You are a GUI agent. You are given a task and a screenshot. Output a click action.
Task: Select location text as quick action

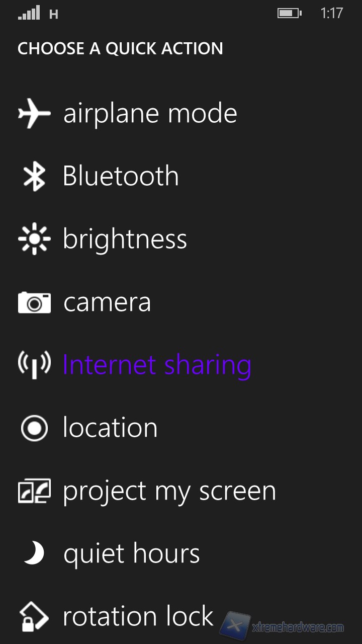click(x=110, y=428)
